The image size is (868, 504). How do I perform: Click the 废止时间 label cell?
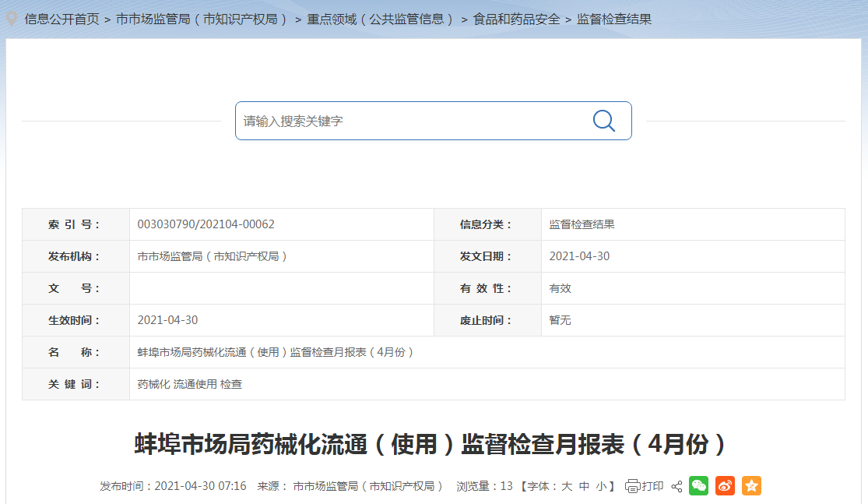pyautogui.click(x=487, y=320)
